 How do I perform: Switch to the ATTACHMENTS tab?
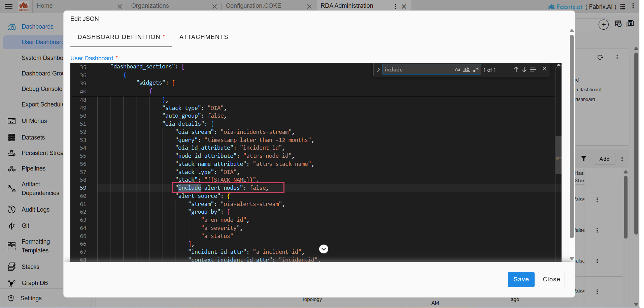(203, 37)
